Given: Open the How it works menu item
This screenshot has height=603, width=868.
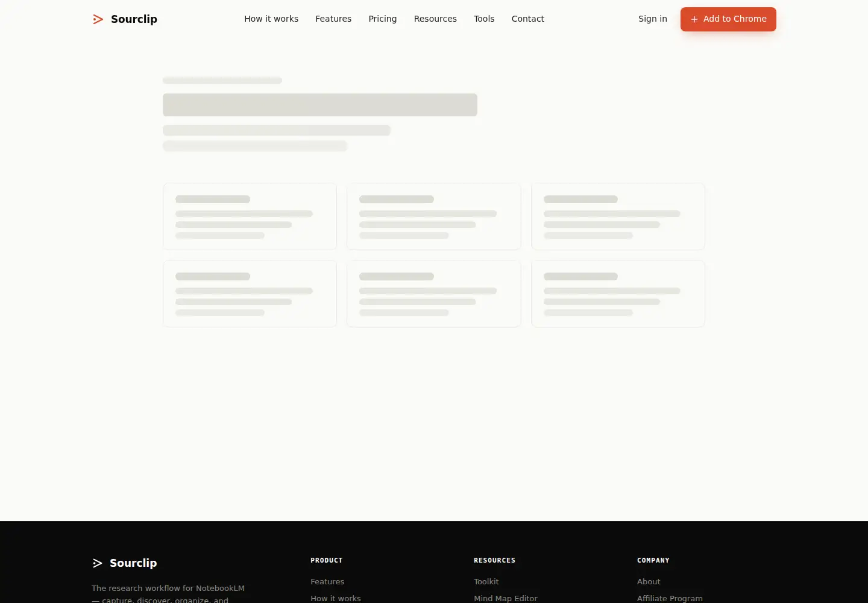Looking at the screenshot, I should click(x=271, y=19).
